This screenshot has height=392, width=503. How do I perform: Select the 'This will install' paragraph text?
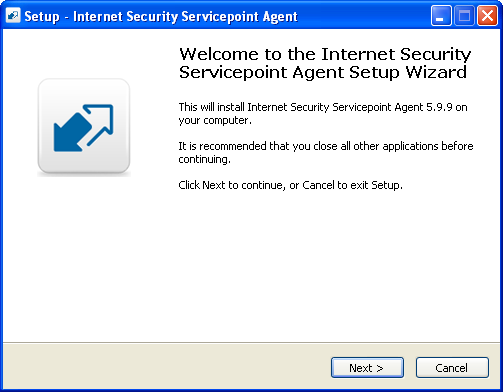pos(323,114)
